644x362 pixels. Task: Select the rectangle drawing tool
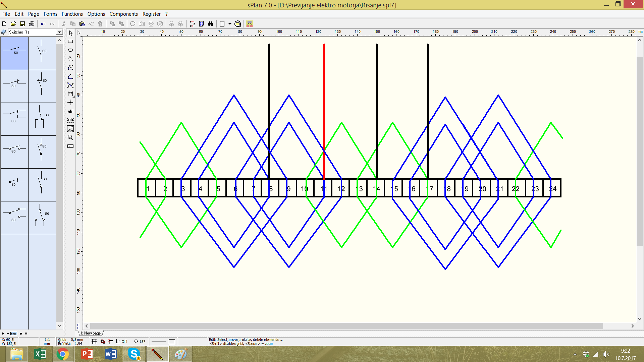tap(70, 42)
